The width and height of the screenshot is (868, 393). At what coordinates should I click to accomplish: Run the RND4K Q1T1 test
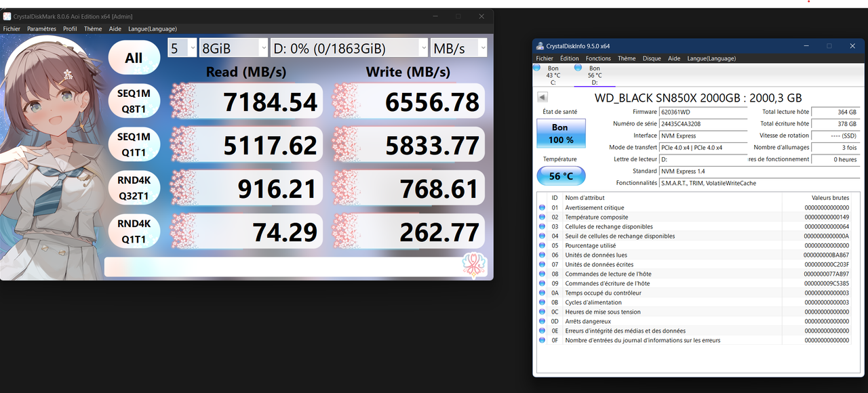pos(134,231)
